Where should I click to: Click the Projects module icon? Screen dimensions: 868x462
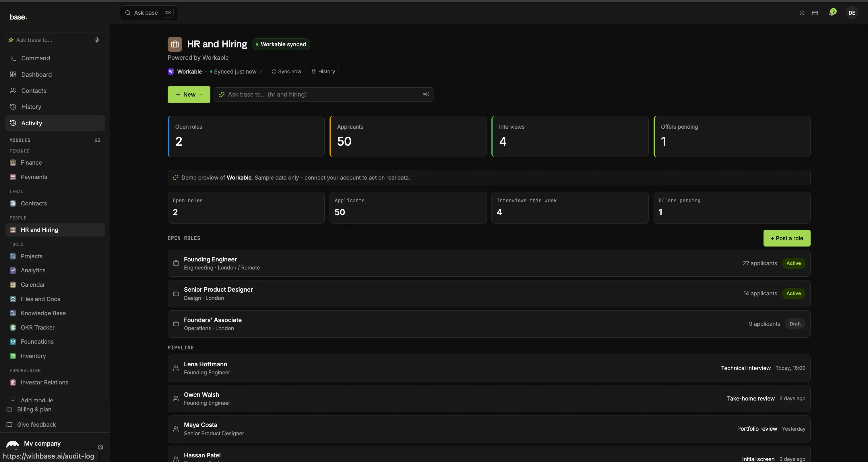[13, 256]
